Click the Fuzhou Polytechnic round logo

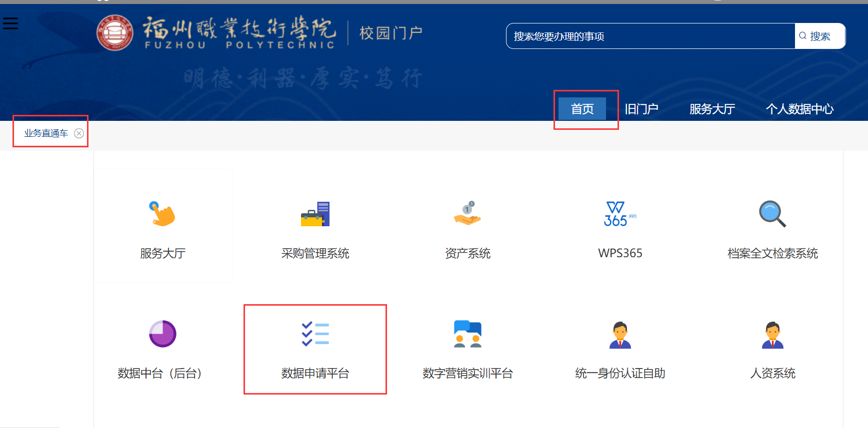pos(115,32)
